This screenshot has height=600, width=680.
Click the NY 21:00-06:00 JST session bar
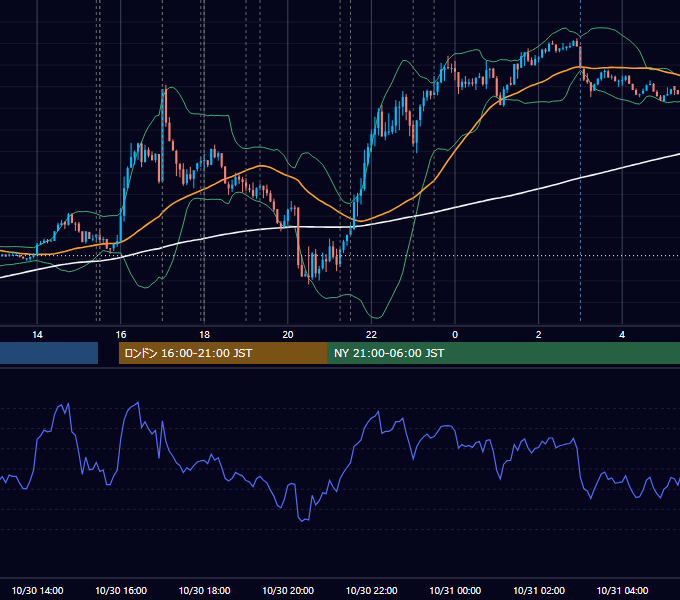point(503,353)
